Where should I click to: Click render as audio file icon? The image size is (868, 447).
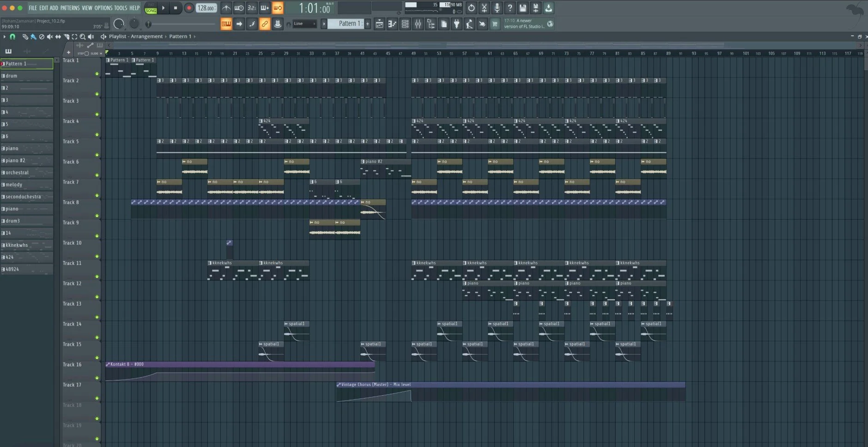(x=536, y=8)
